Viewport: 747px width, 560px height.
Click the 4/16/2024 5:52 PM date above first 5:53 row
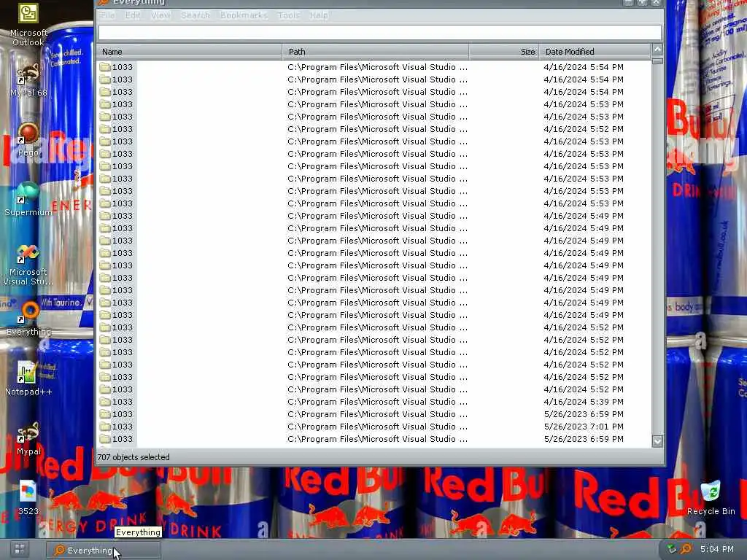pos(584,128)
